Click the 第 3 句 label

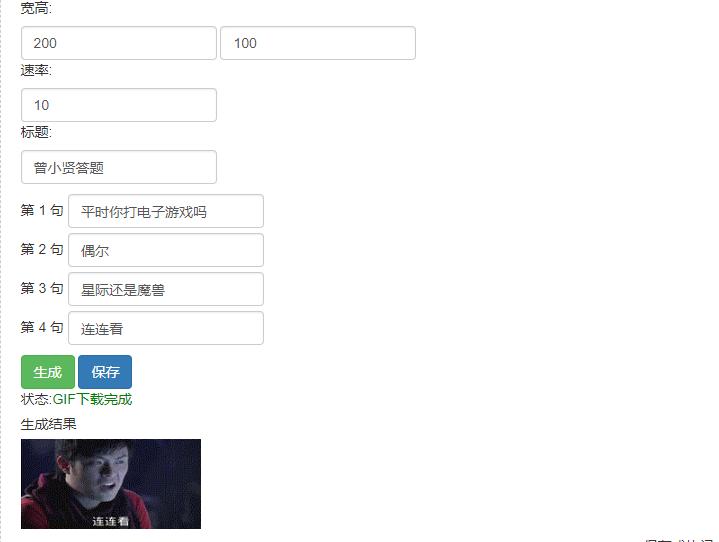pos(42,288)
